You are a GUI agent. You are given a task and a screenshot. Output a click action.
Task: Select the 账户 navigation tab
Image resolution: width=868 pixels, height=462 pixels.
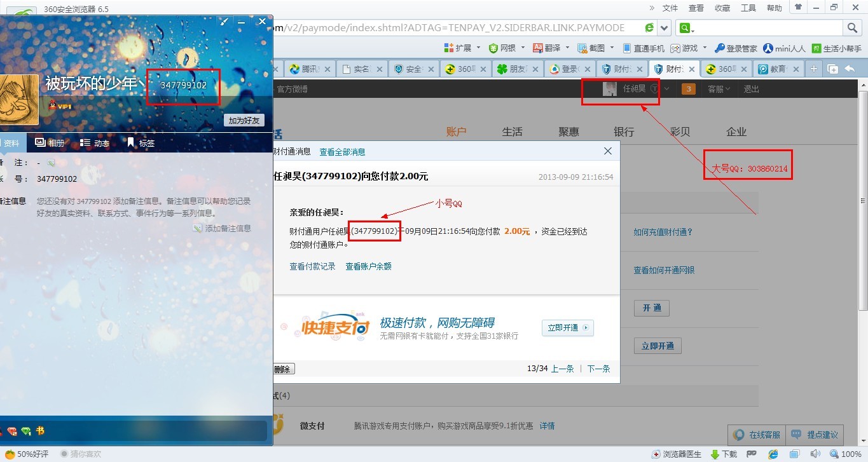[456, 132]
